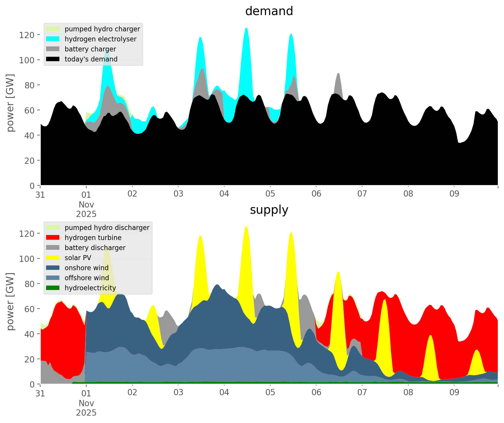Click the supply chart's power [GW] axis label
The image size is (504, 423).
click(x=10, y=302)
